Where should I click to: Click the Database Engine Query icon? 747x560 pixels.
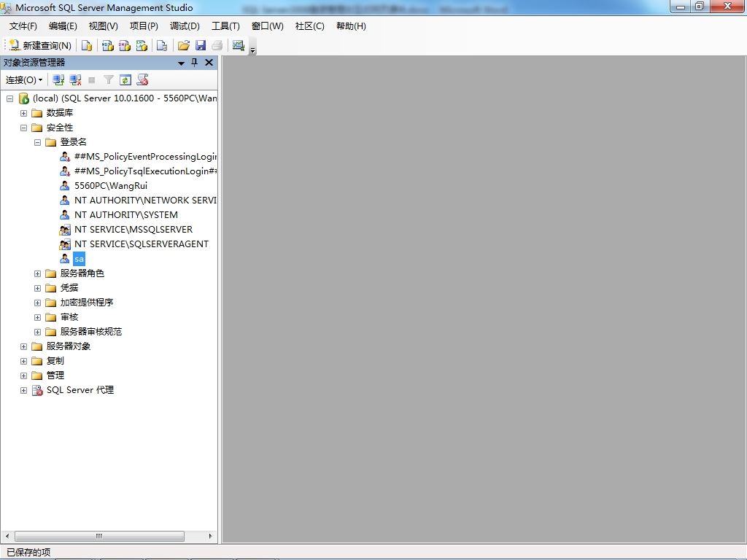point(87,45)
